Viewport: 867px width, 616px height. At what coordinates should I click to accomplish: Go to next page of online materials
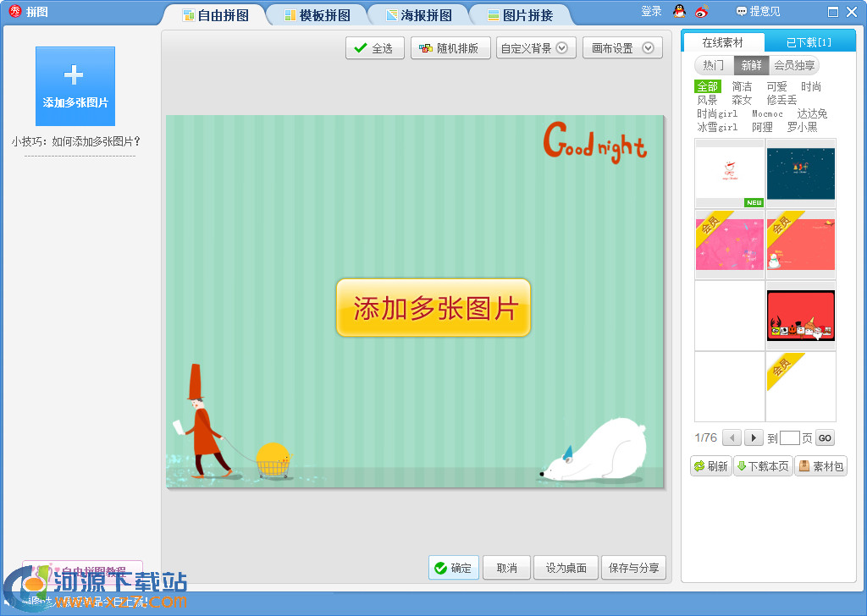tap(753, 437)
